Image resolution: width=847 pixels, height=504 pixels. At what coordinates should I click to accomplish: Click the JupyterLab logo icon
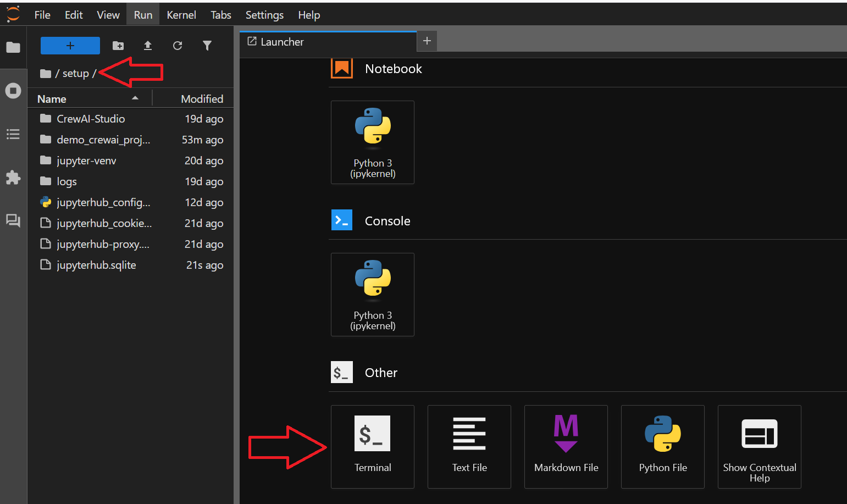pyautogui.click(x=13, y=14)
